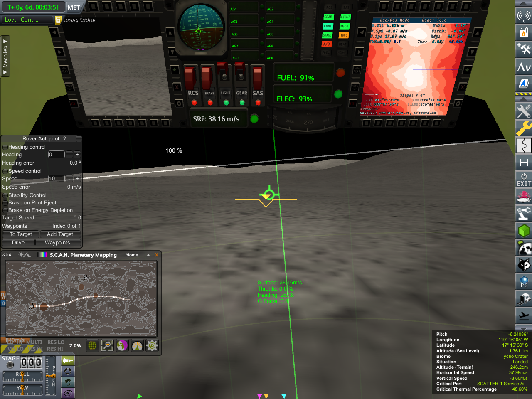532x399 pixels.
Task: Collapse the upper toolbar up arrow
Action: tap(524, 3)
